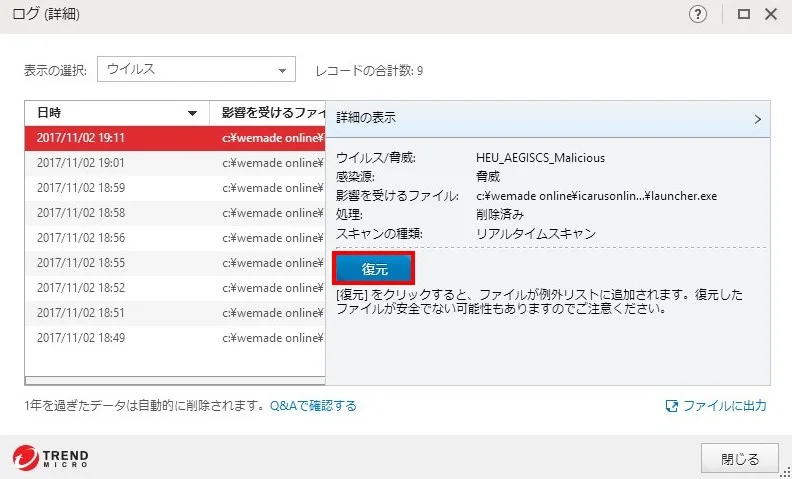Toggle sort arrow on 日時 column
792x479 pixels.
click(x=192, y=113)
